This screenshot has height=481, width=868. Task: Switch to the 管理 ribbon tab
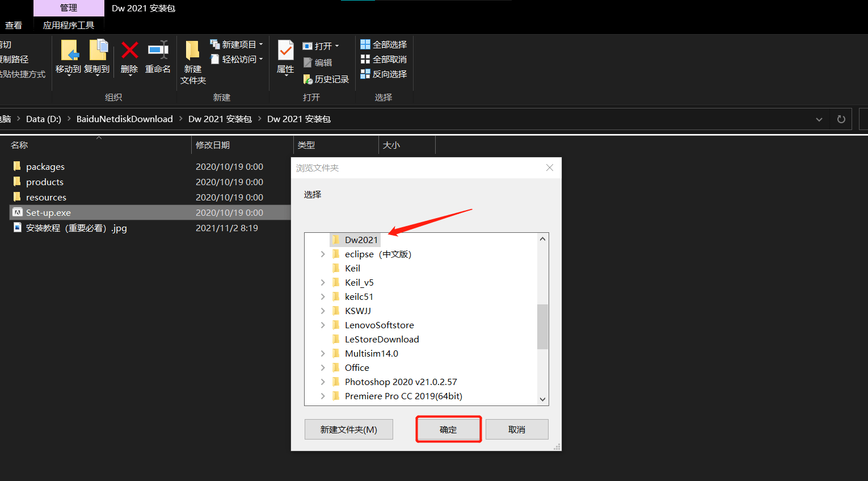pyautogui.click(x=69, y=8)
